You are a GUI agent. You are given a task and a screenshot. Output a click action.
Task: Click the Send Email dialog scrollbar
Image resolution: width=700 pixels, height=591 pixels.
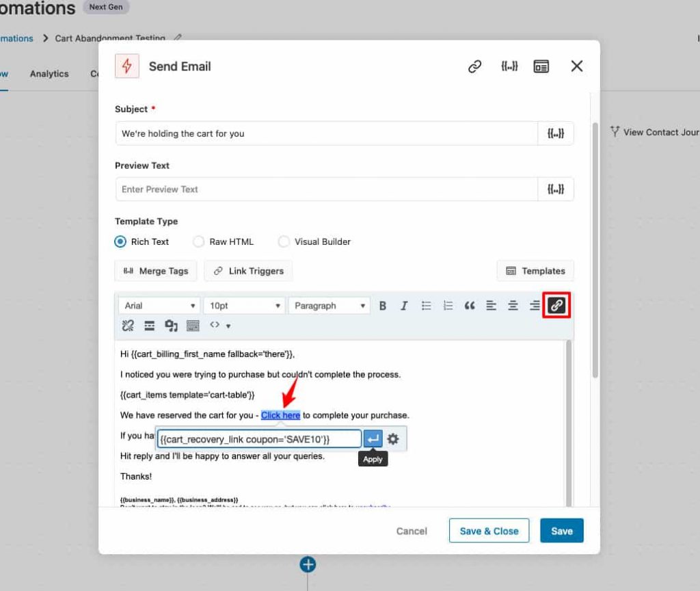(595, 250)
